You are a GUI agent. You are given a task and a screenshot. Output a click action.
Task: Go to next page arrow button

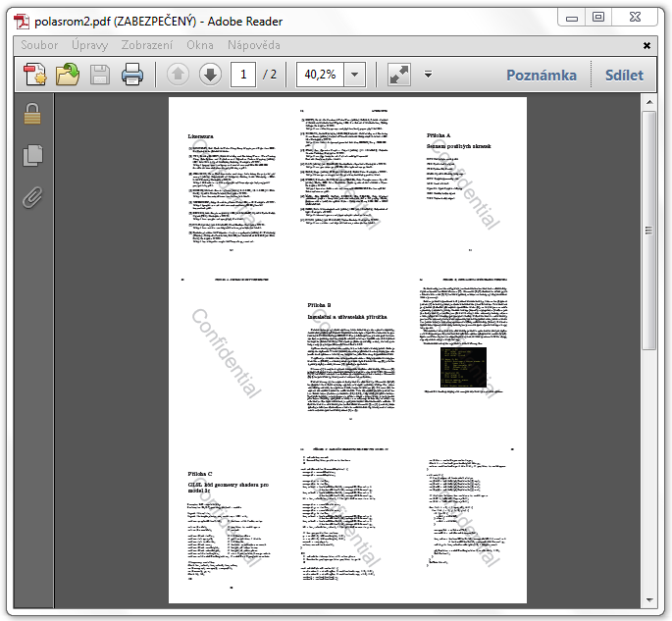pos(210,75)
